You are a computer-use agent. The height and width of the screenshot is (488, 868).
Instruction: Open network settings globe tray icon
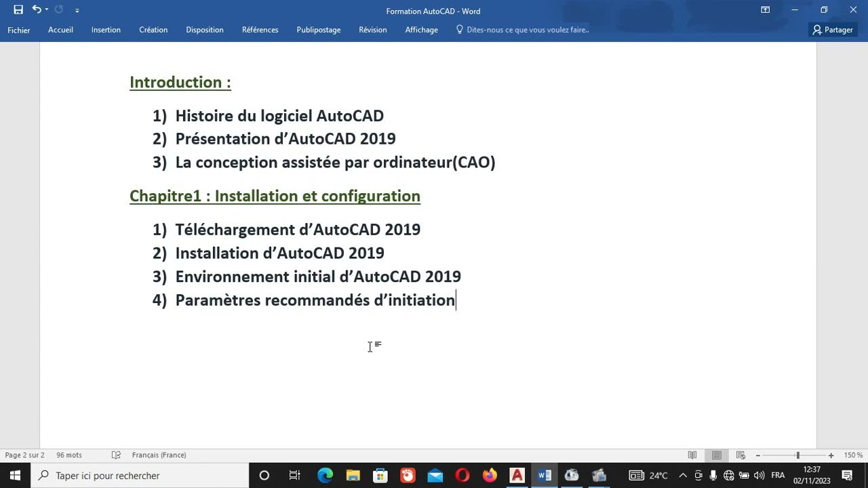729,476
